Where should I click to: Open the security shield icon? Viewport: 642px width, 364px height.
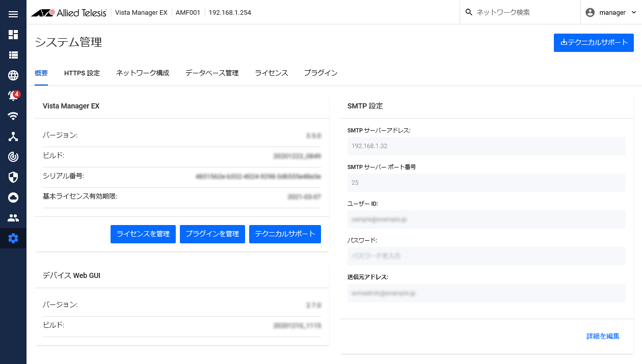tap(13, 177)
